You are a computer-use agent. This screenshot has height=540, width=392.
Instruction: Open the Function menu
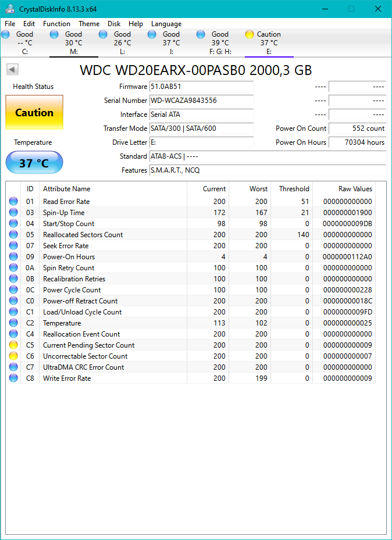[x=56, y=24]
